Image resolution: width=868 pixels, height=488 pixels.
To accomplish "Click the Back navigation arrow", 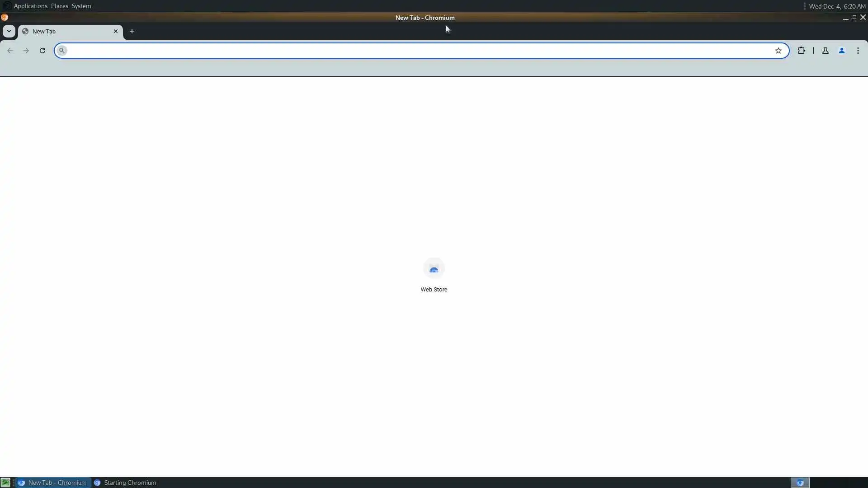I will tap(10, 51).
